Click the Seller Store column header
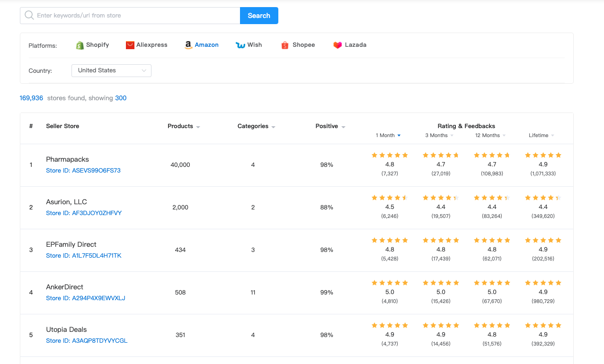Viewport: 604px width, 364px height. pos(62,126)
